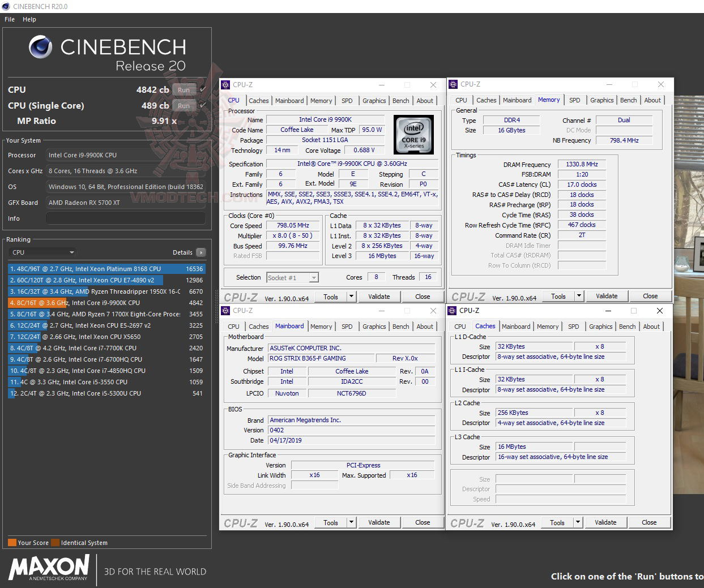The width and height of the screenshot is (704, 588).
Task: Open About tab in the CPU-Z CPU window
Action: pyautogui.click(x=425, y=101)
